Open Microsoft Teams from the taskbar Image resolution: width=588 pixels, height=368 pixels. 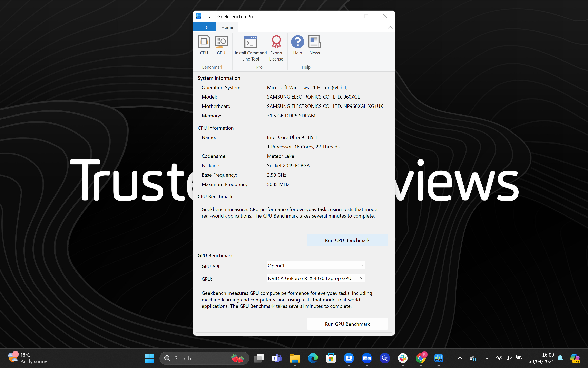(x=277, y=358)
